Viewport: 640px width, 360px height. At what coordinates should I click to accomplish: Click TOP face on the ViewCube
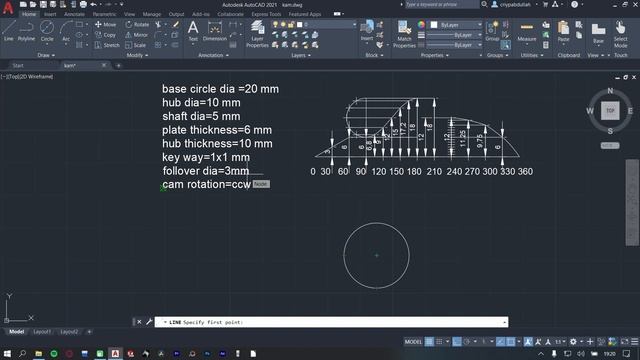tap(610, 111)
